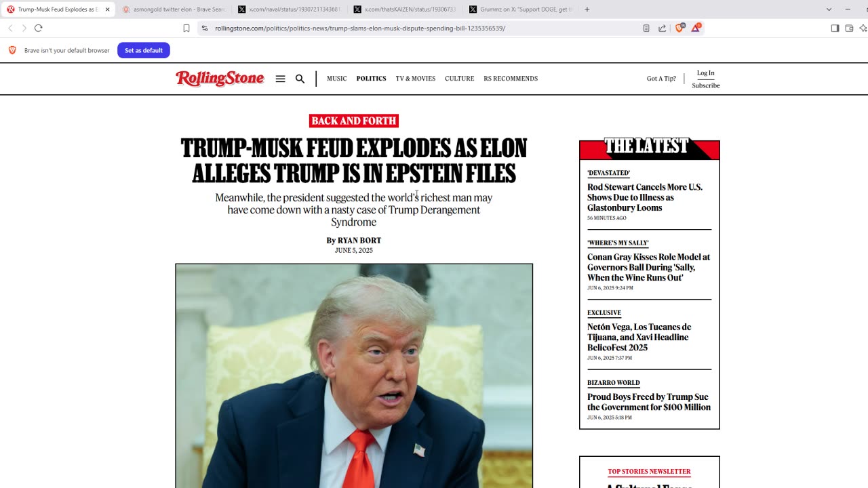Click the BACK AND FORTH category tag
This screenshot has width=868, height=488.
point(354,121)
